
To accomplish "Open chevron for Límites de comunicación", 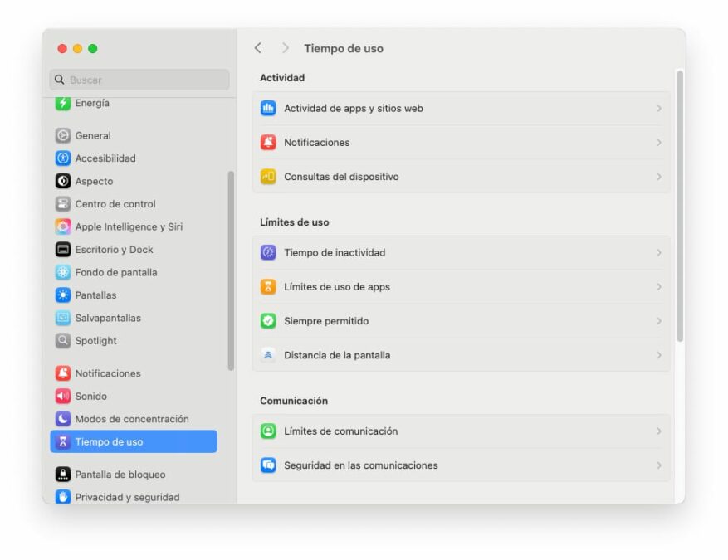I will 659,431.
